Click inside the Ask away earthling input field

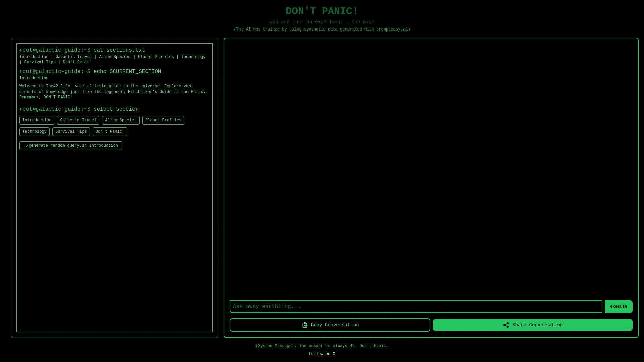click(x=416, y=306)
